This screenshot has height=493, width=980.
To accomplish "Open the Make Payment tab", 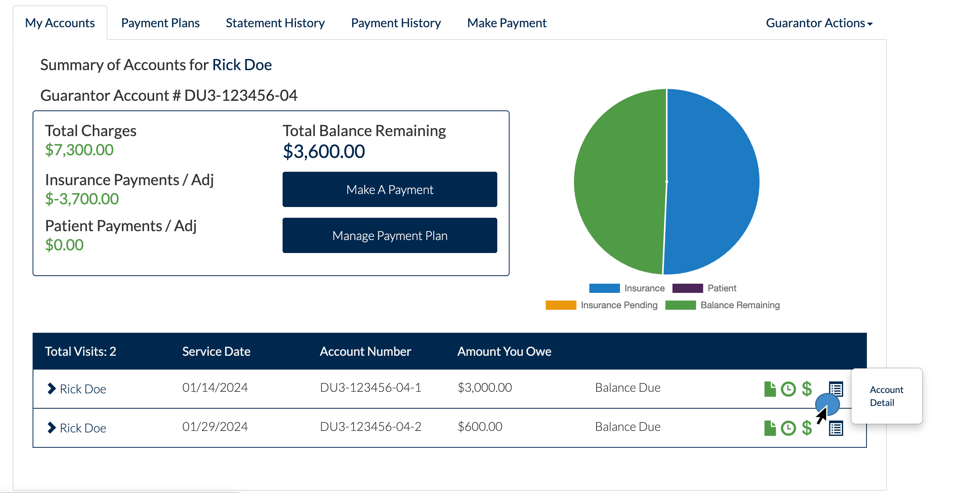I will [x=506, y=23].
